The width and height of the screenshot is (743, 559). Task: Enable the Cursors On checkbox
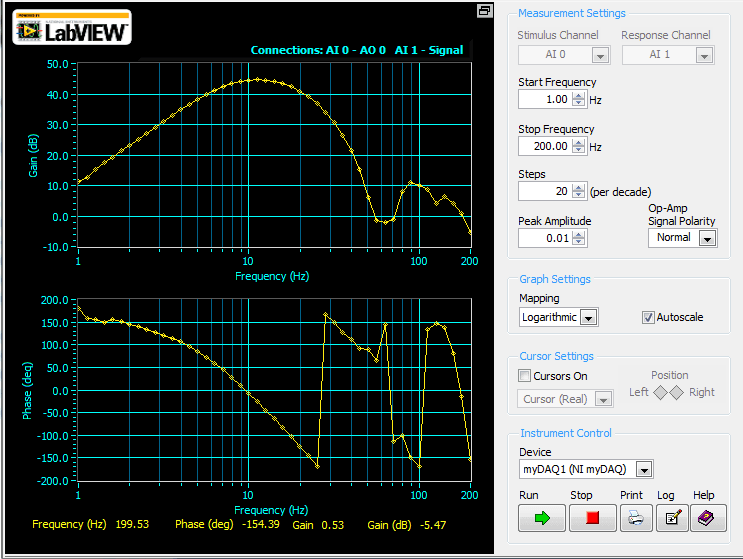525,376
